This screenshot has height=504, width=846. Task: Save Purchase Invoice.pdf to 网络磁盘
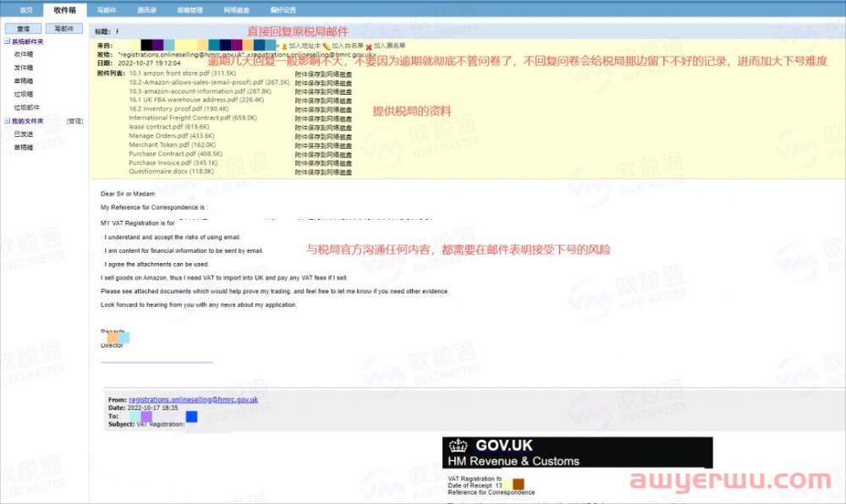(323, 163)
